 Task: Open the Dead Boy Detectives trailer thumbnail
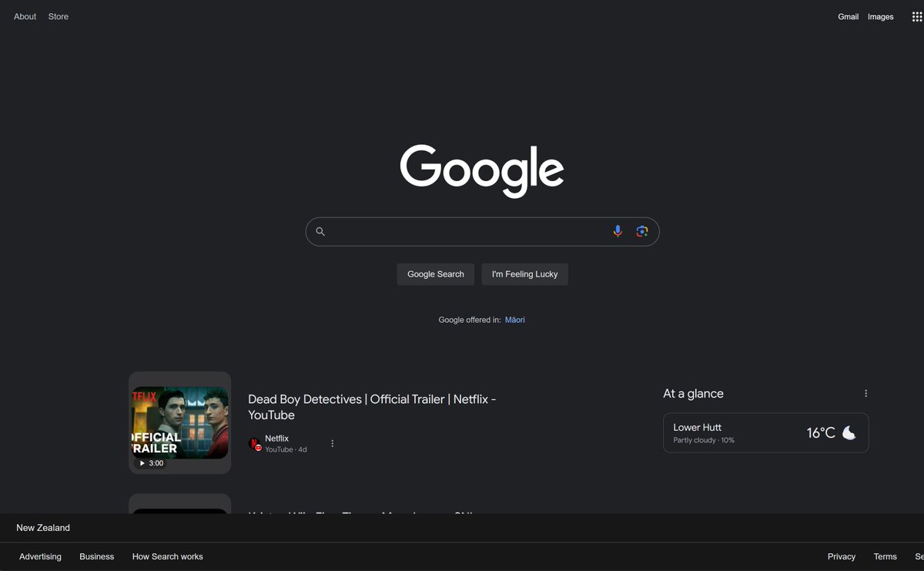[x=180, y=423]
